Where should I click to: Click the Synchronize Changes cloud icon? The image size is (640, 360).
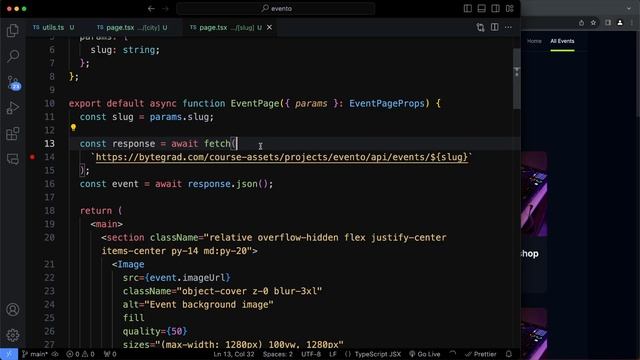point(55,354)
